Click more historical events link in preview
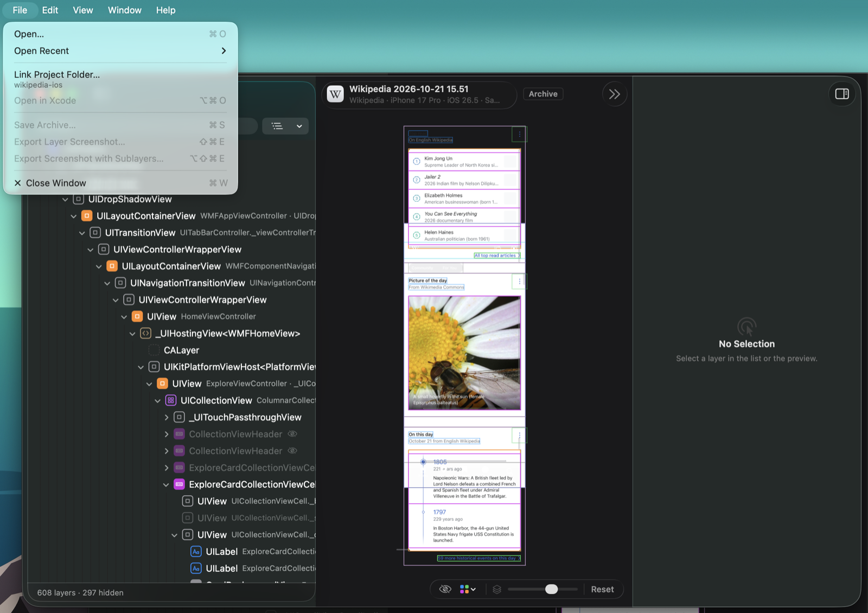This screenshot has height=613, width=868. [x=479, y=558]
